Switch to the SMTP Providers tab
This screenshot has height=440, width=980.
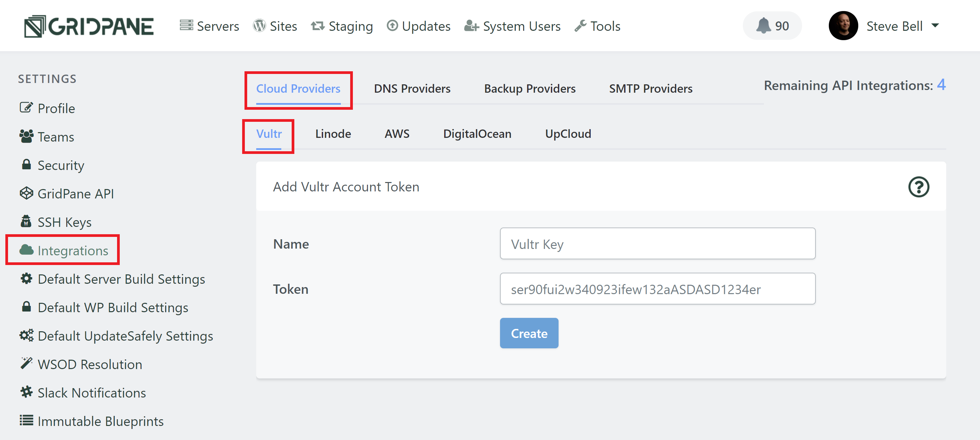coord(651,88)
